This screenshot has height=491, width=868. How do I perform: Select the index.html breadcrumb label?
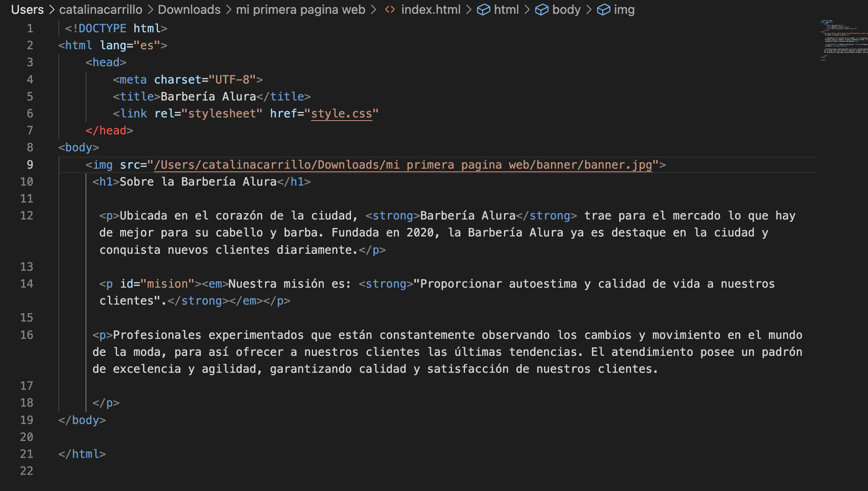point(431,9)
